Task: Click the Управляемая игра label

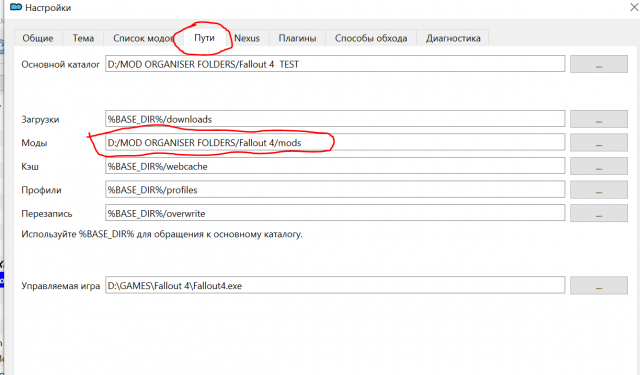Action: pyautogui.click(x=60, y=286)
